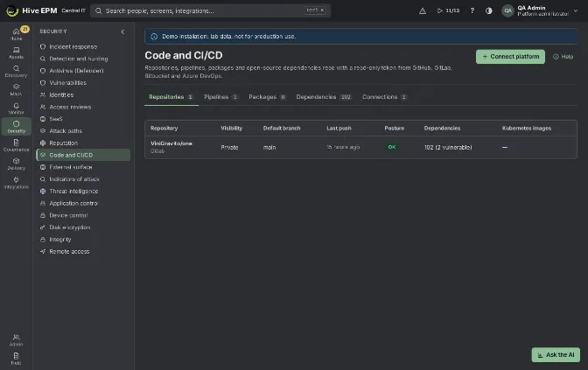Open Assets in the navigation rail
The height and width of the screenshot is (370, 588).
point(16,52)
